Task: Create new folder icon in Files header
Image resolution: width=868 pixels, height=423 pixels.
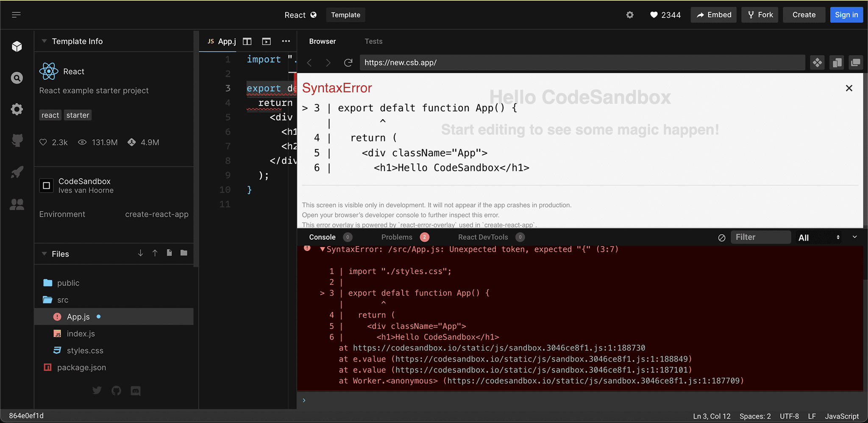Action: point(184,253)
